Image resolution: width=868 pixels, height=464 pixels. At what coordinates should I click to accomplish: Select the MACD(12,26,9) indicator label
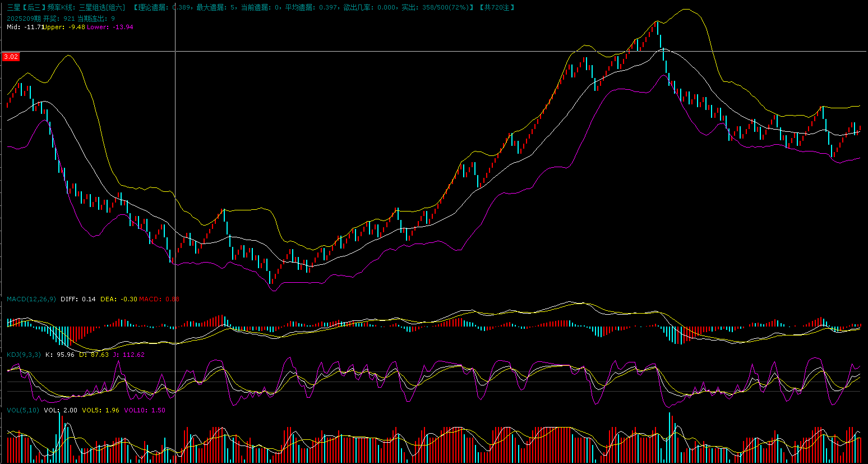(x=31, y=299)
